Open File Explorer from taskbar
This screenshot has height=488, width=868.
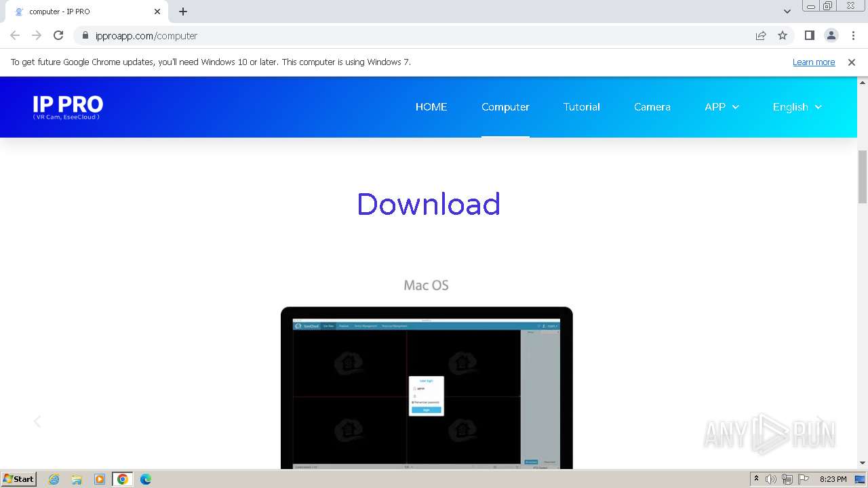coord(77,479)
